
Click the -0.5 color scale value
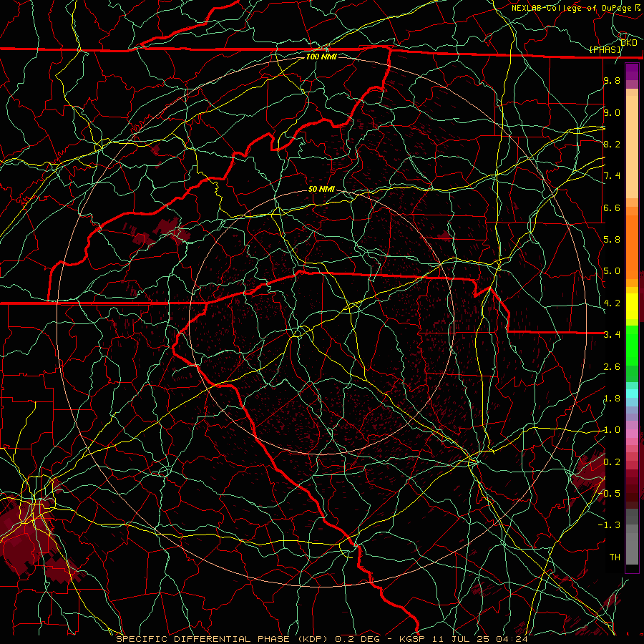pos(609,494)
